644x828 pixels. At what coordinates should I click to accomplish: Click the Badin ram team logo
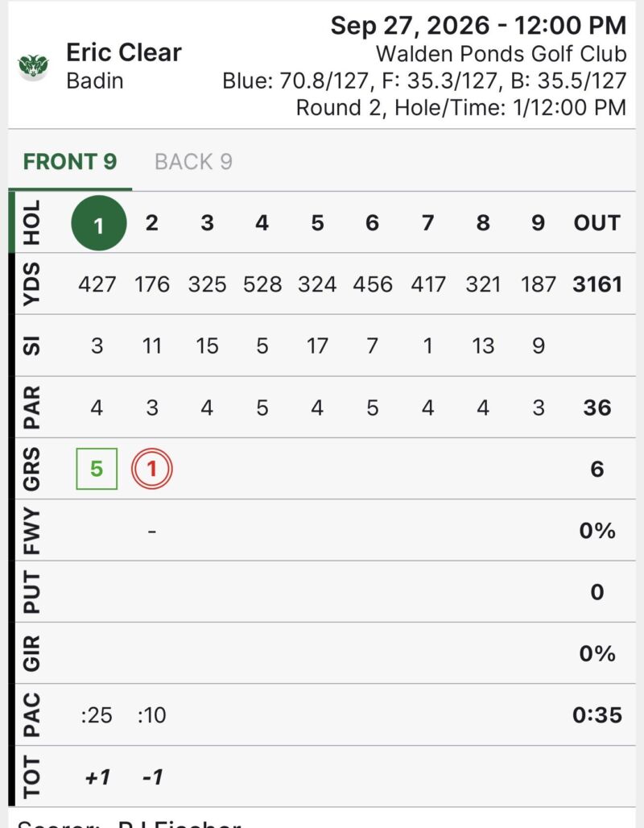click(x=33, y=67)
